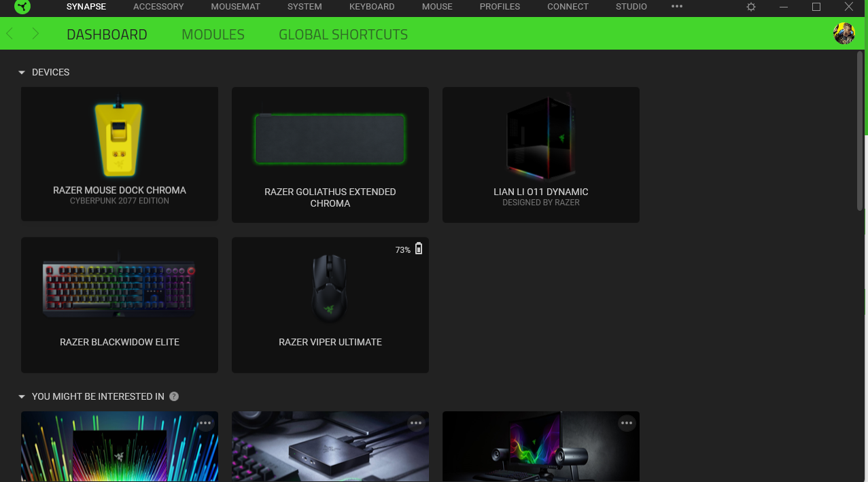
Task: Open the more tabs ellipsis menu
Action: (676, 6)
